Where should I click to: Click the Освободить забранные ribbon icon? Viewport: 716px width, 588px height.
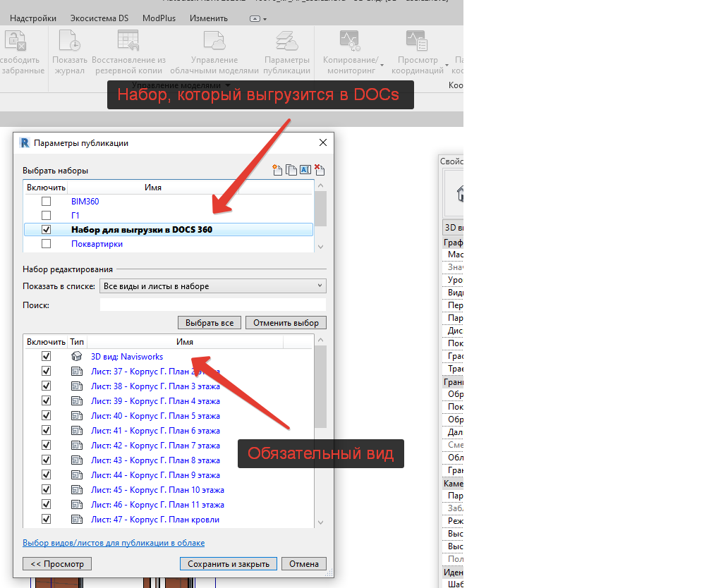point(16,40)
